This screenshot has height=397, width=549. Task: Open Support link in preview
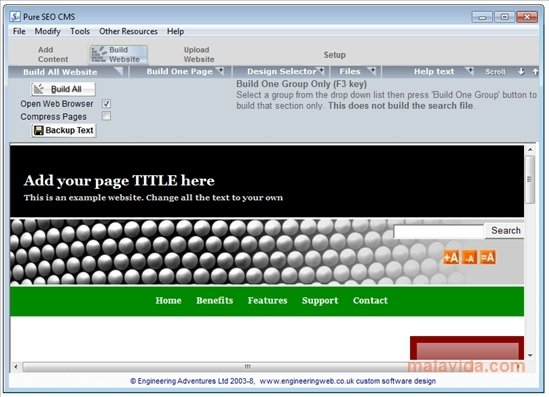pos(320,300)
